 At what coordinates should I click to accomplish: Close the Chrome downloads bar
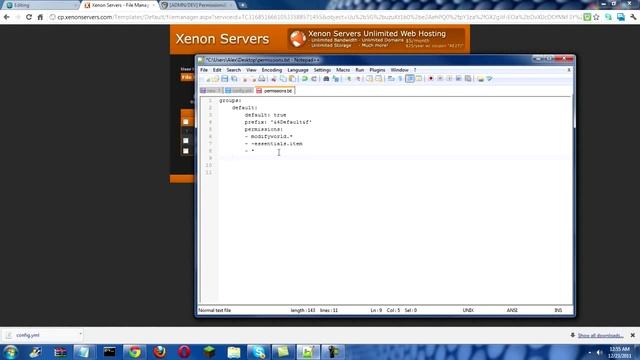click(633, 335)
